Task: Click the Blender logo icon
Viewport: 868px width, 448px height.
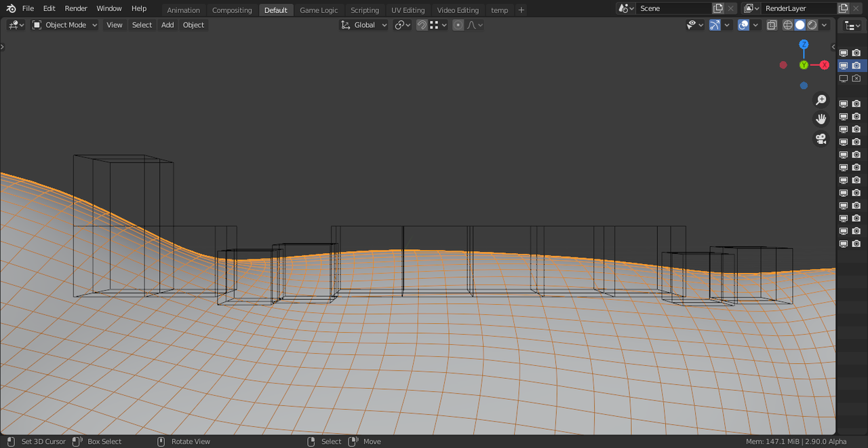Action: coord(11,8)
